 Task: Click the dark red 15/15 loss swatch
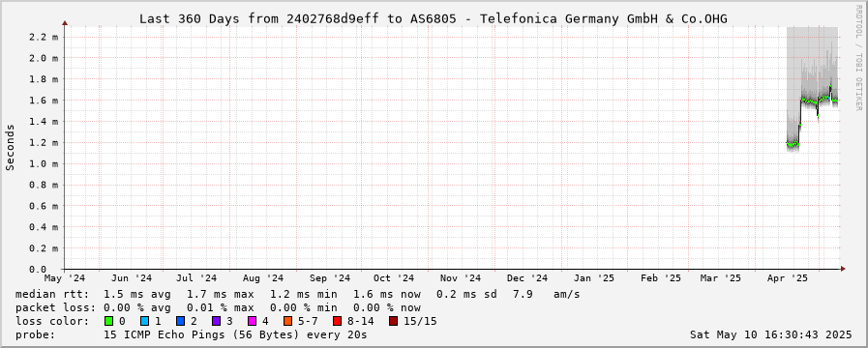(393, 321)
